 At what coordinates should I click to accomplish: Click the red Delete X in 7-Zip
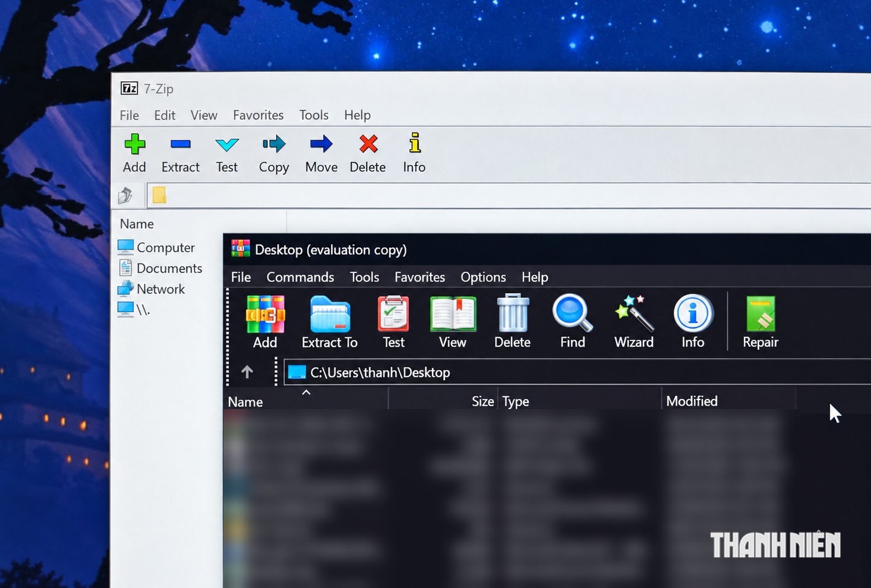pyautogui.click(x=368, y=145)
